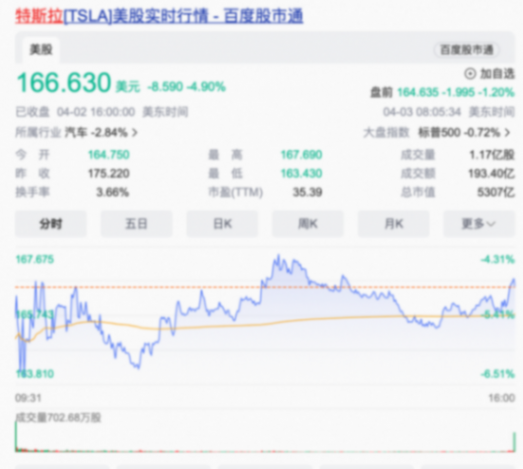The height and width of the screenshot is (469, 523).
Task: Switch to the 周K chart tab
Action: click(x=308, y=224)
